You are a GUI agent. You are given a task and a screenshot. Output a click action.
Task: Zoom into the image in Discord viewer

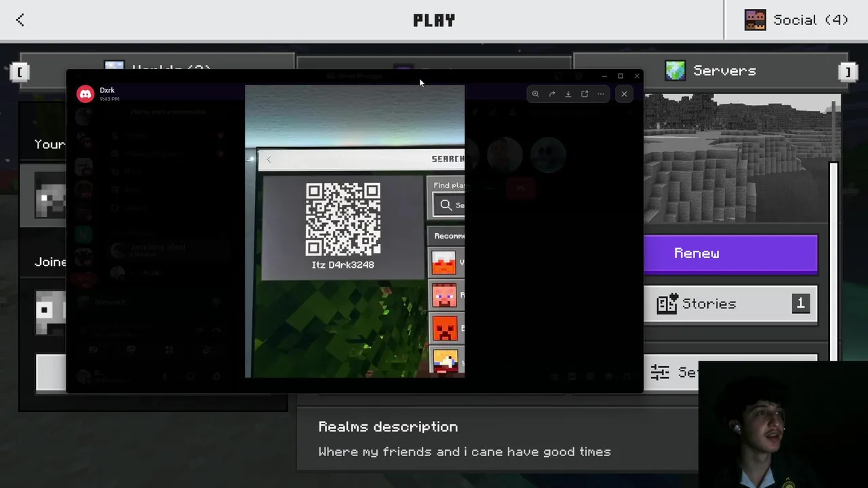(x=535, y=94)
